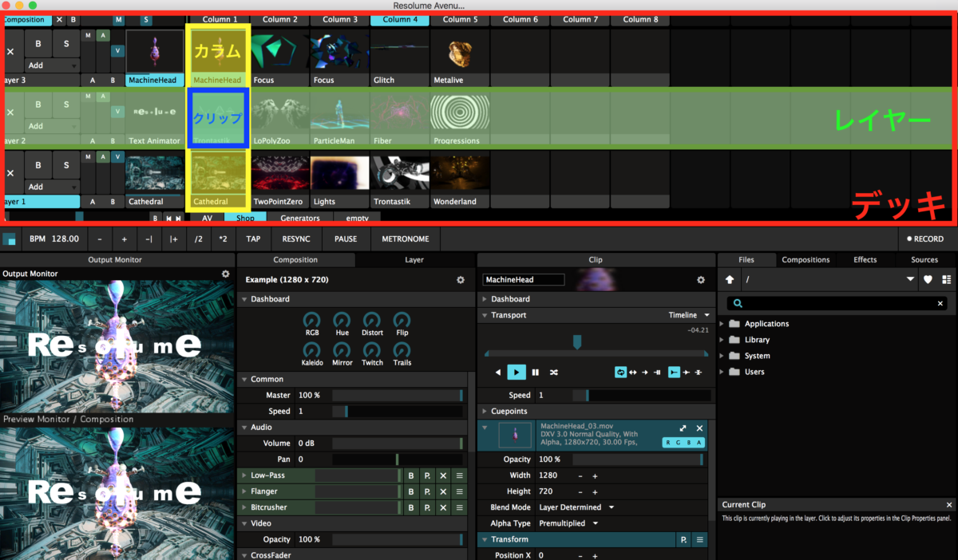Bypass the Low-Pass effect with B

[x=411, y=475]
